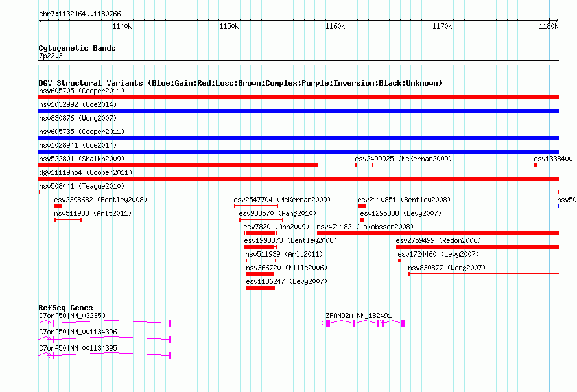This screenshot has height=392, width=577.
Task: Open the esv2499925 (McKernan2009) variant
Action: (403, 159)
